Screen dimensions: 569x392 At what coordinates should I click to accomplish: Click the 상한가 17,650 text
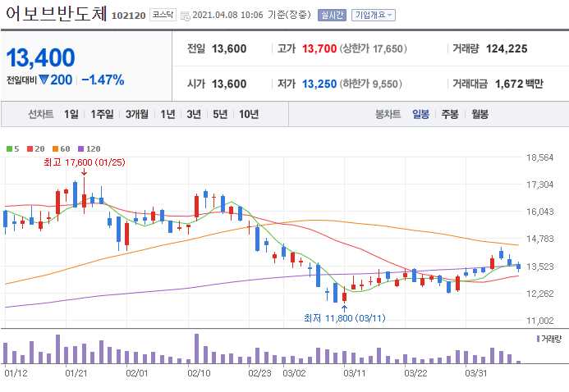[x=374, y=48]
